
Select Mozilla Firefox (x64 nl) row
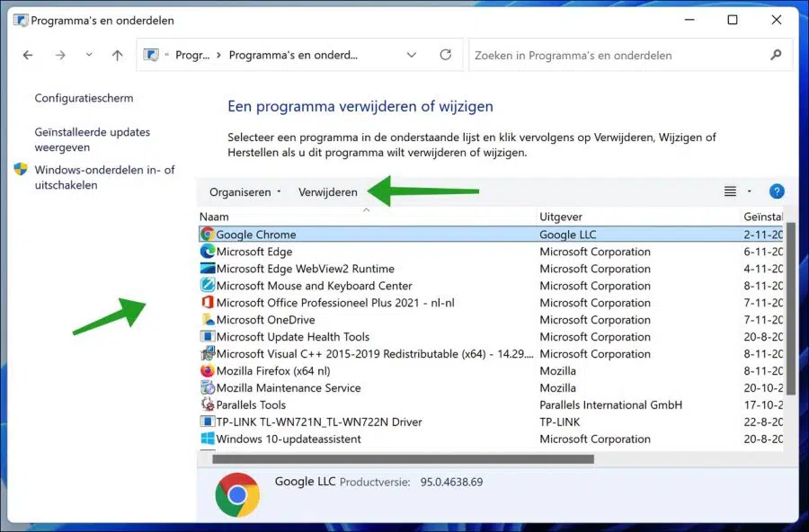click(x=273, y=370)
